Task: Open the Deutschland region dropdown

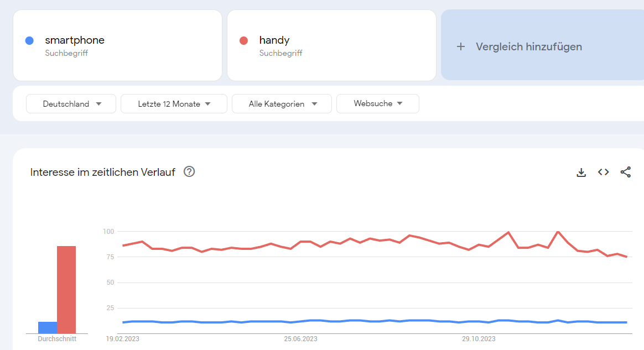Action: point(71,104)
